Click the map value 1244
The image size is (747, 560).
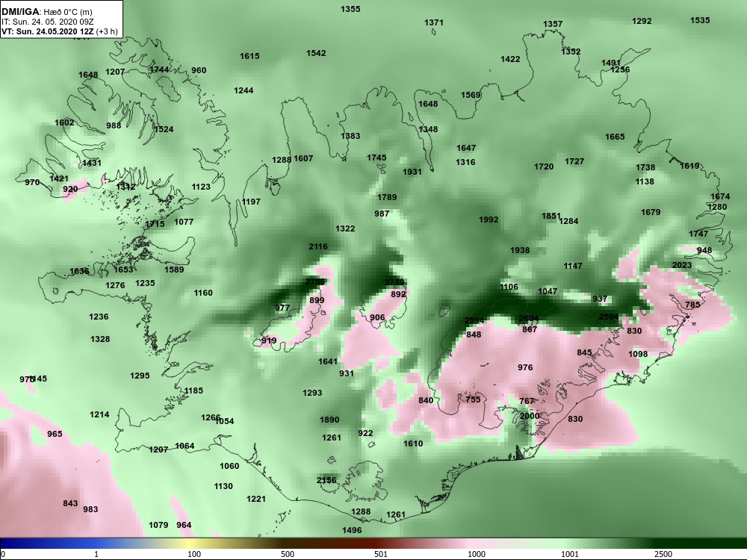click(x=244, y=90)
